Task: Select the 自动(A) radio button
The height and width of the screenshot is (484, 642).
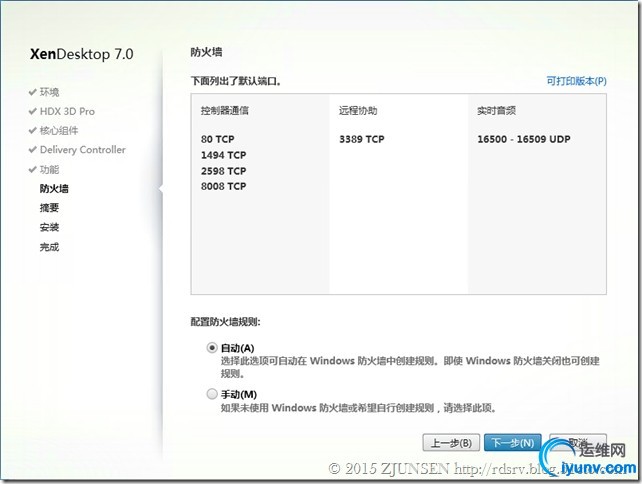Action: click(212, 348)
